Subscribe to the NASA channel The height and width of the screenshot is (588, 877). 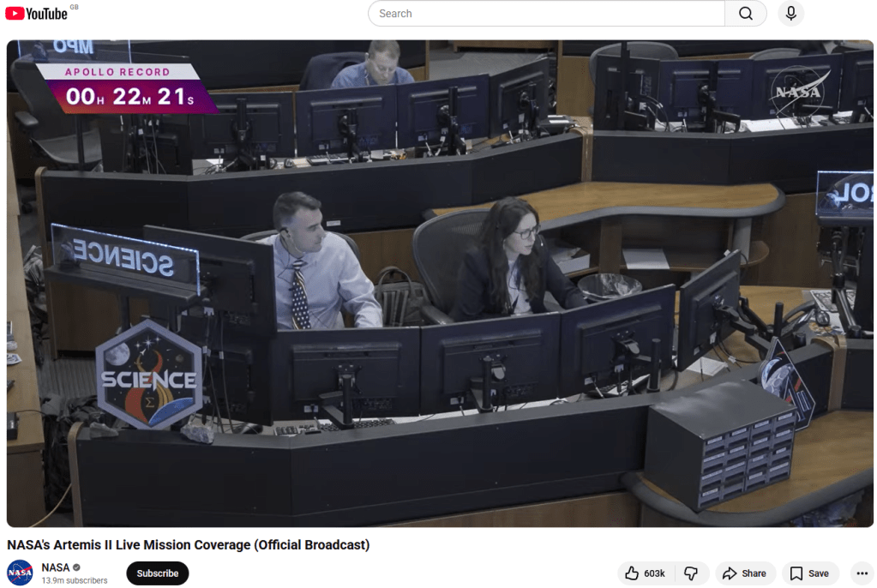(158, 573)
